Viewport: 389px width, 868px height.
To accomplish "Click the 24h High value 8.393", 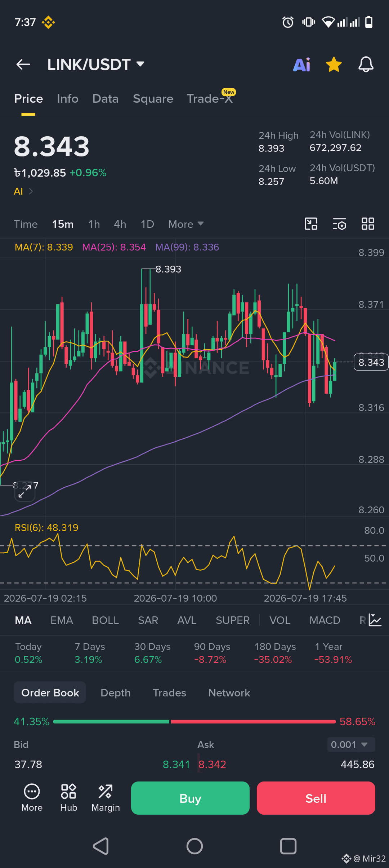I will tap(271, 149).
